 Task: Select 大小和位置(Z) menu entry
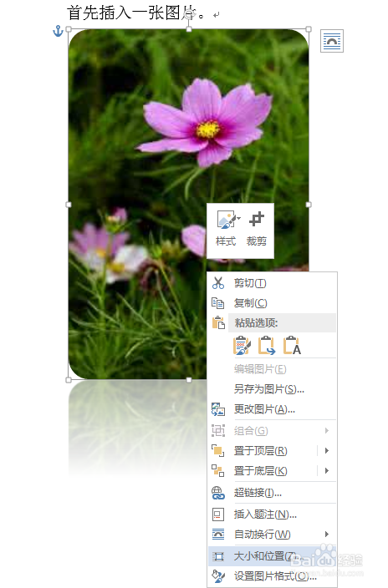(x=273, y=556)
